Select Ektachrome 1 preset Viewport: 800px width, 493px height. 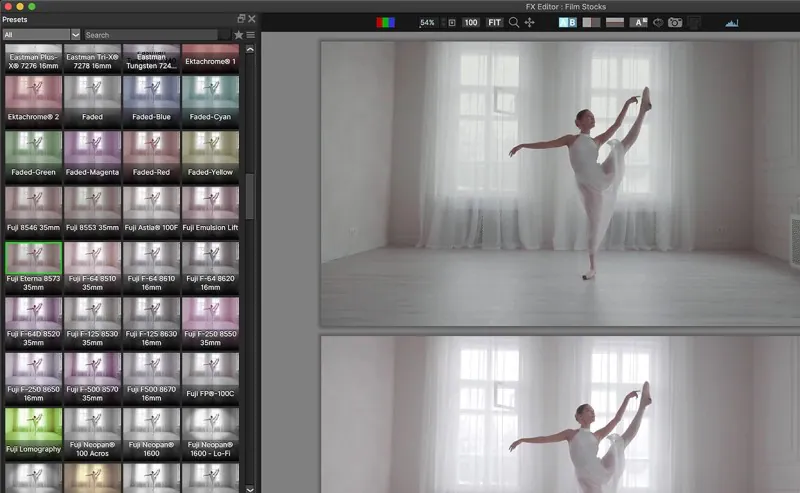(210, 58)
